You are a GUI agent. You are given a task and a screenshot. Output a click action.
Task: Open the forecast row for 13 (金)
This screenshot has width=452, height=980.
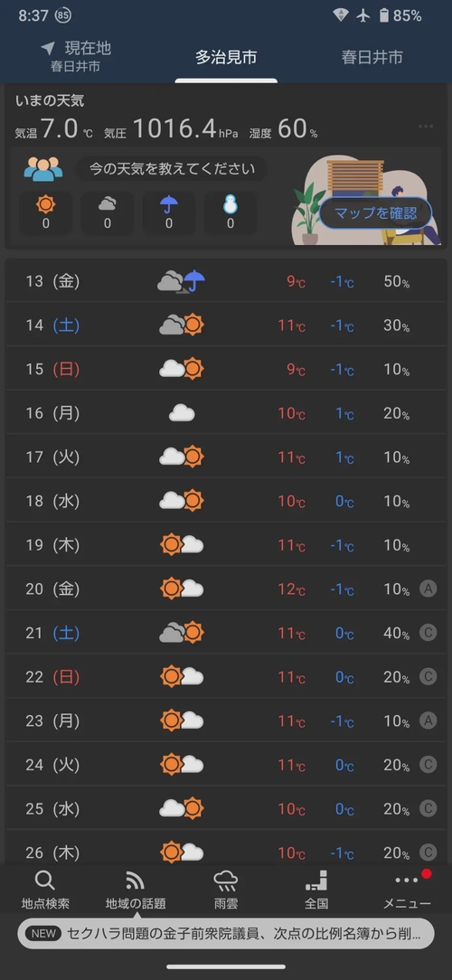coord(226,281)
